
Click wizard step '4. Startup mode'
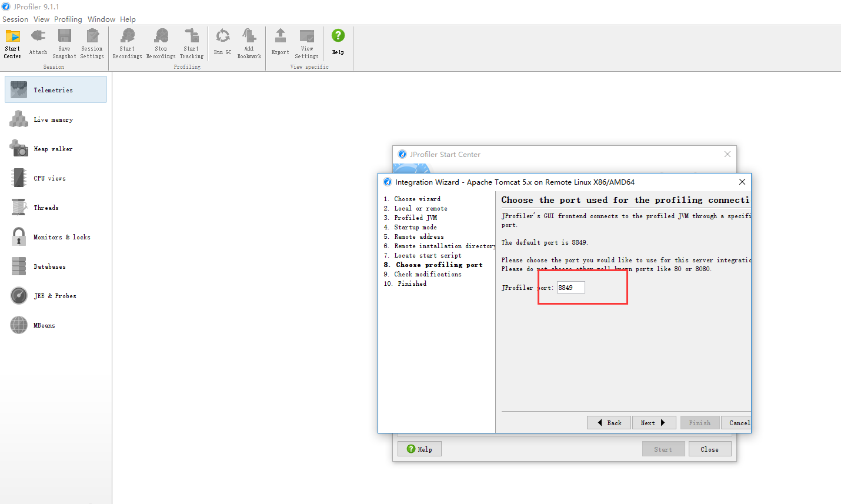coord(411,227)
